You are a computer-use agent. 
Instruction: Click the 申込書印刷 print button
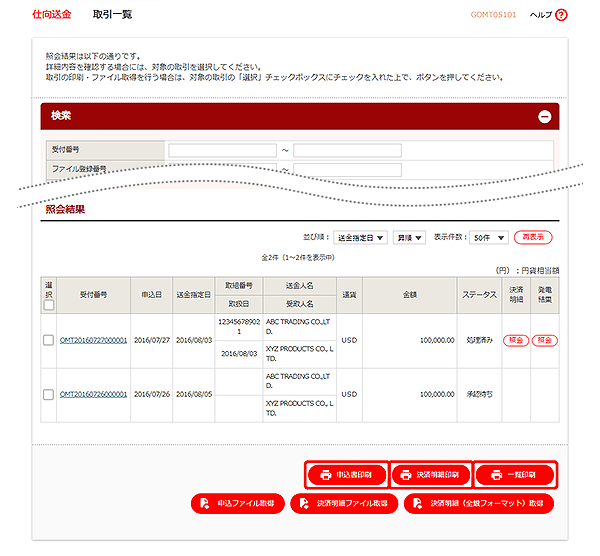pos(347,475)
